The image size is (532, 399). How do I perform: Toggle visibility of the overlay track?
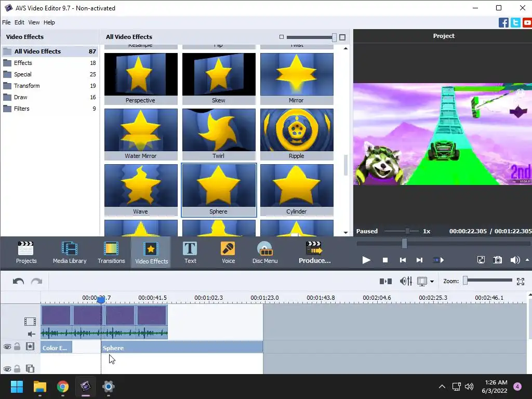pyautogui.click(x=7, y=369)
